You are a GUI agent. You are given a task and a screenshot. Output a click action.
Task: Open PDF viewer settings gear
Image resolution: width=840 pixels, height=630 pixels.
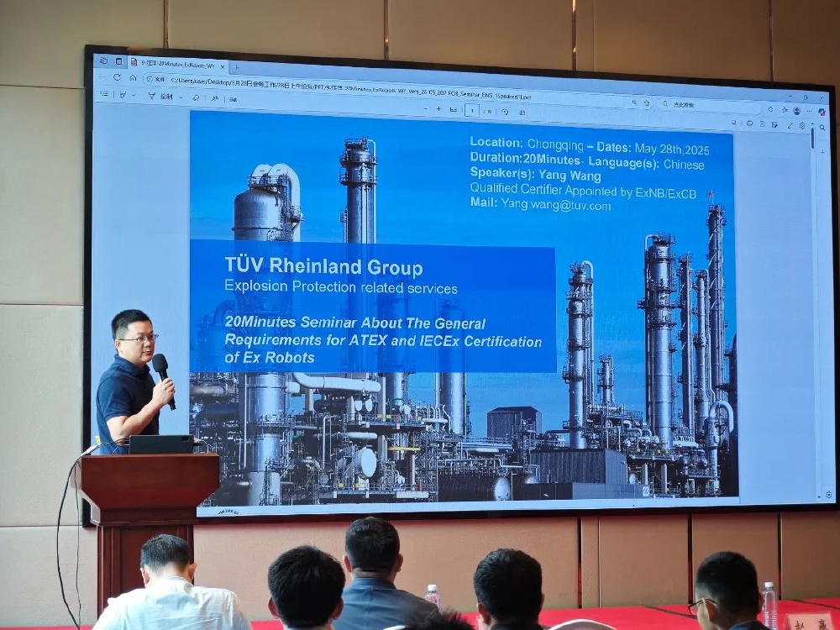click(x=802, y=125)
